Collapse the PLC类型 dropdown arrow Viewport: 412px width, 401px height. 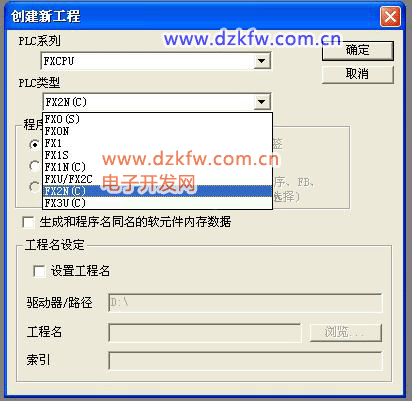point(262,102)
